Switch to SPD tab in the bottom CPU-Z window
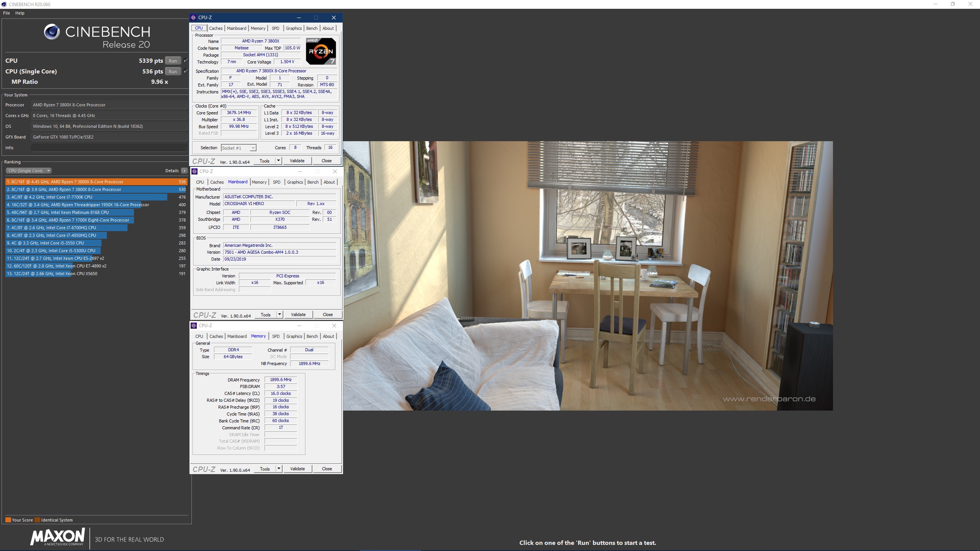This screenshot has width=980, height=551. [x=276, y=336]
